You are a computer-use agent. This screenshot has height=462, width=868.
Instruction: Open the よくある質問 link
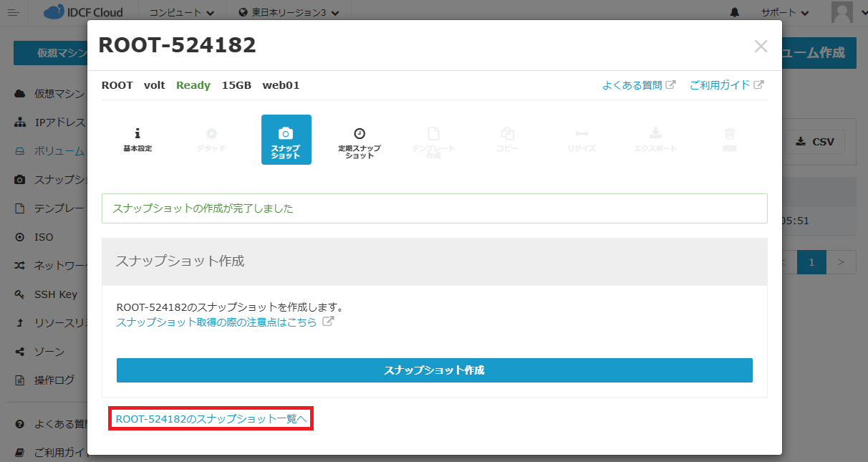tap(638, 85)
